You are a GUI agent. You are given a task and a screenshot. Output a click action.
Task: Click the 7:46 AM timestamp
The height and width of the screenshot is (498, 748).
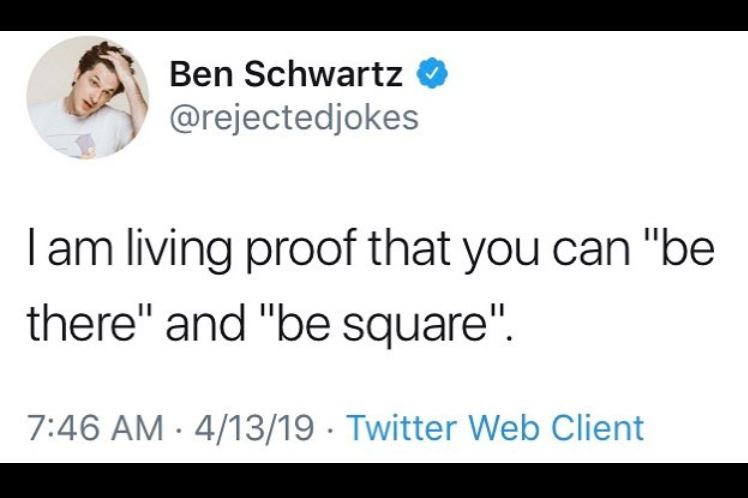pyautogui.click(x=95, y=427)
